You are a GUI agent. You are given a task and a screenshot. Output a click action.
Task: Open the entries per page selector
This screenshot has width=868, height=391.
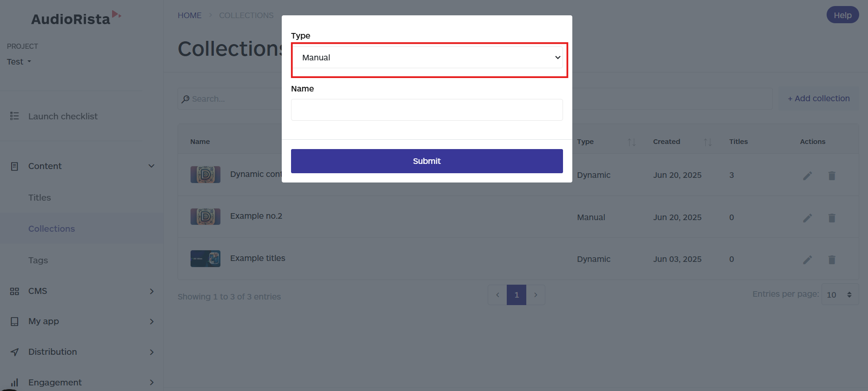[840, 294]
